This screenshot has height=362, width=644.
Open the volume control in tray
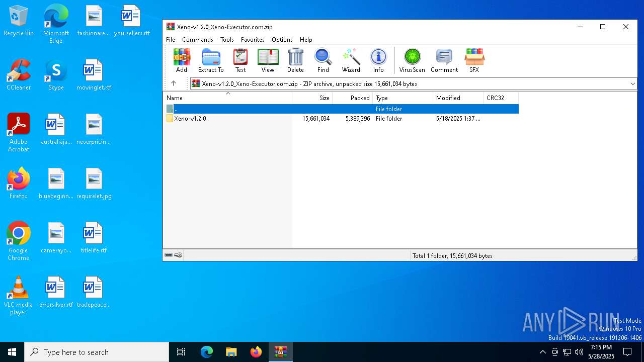(579, 352)
